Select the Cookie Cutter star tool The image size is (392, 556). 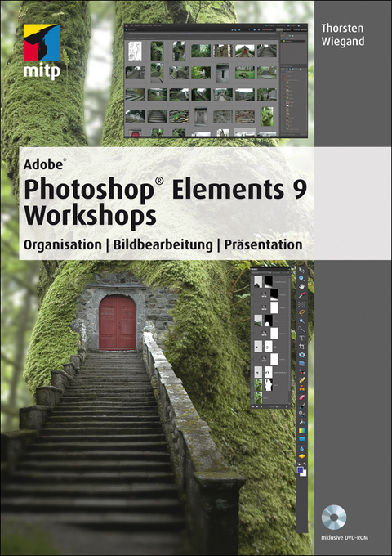[x=301, y=355]
